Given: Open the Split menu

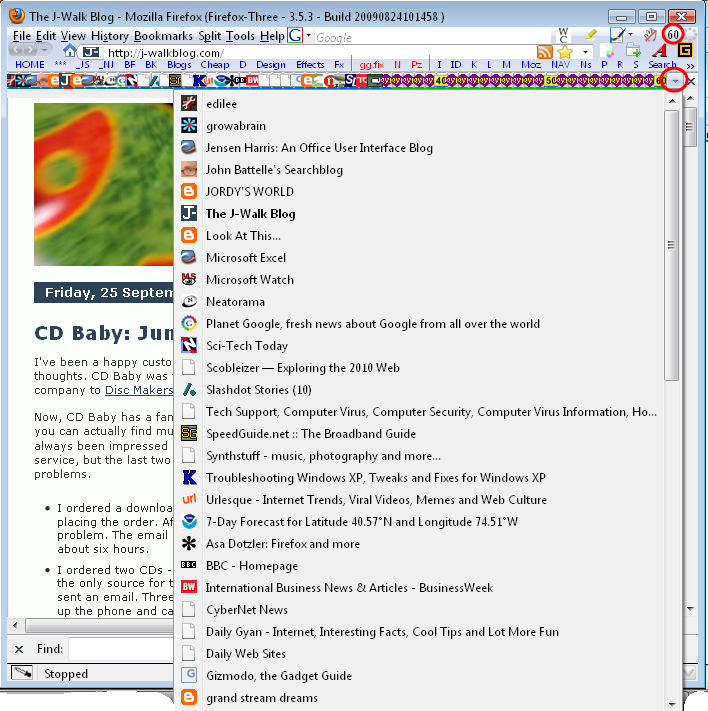Looking at the screenshot, I should point(210,36).
